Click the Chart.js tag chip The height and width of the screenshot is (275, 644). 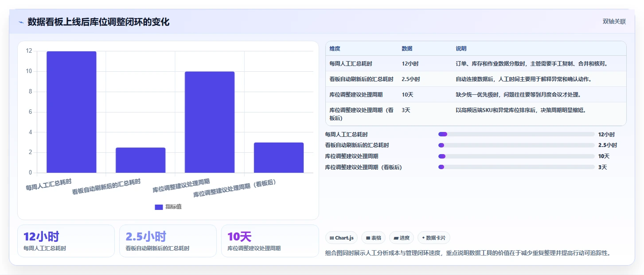click(x=342, y=238)
